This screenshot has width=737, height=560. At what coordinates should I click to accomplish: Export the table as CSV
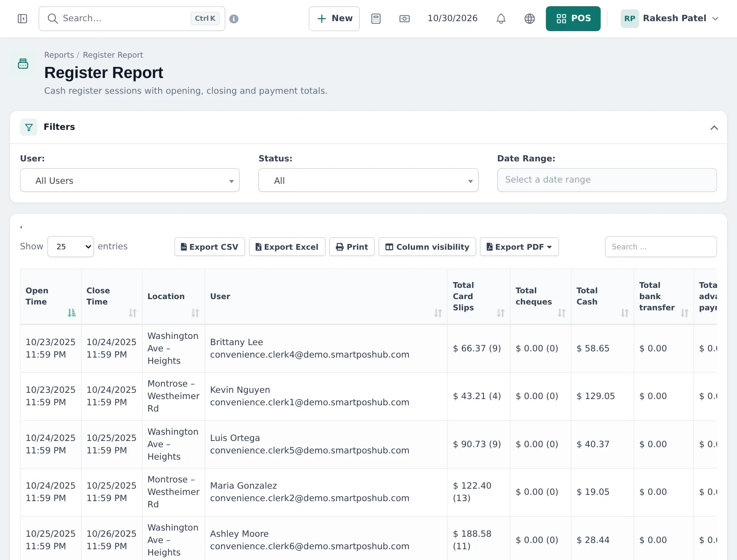click(x=210, y=247)
